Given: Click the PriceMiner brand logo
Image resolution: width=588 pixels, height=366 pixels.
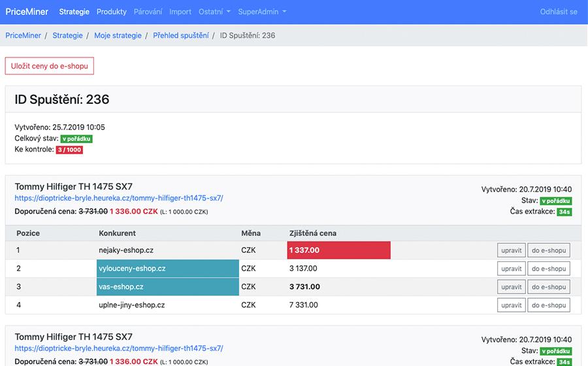Looking at the screenshot, I should pyautogui.click(x=27, y=12).
